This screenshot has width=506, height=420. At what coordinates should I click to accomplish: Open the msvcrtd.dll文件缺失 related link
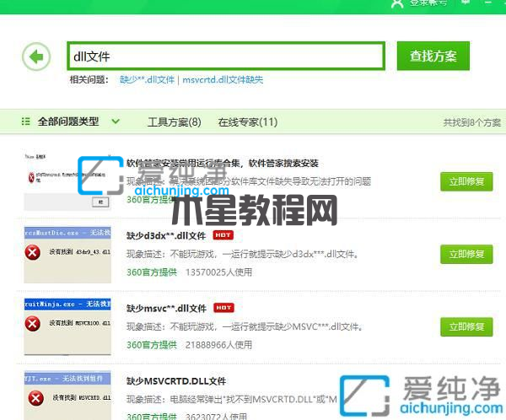(x=223, y=79)
